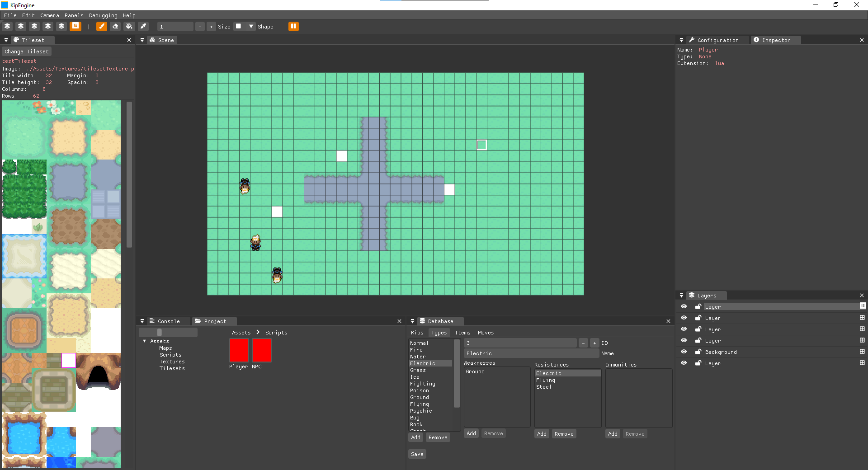Viewport: 868px width, 470px height.
Task: Lock the selected top Layer
Action: pos(698,306)
